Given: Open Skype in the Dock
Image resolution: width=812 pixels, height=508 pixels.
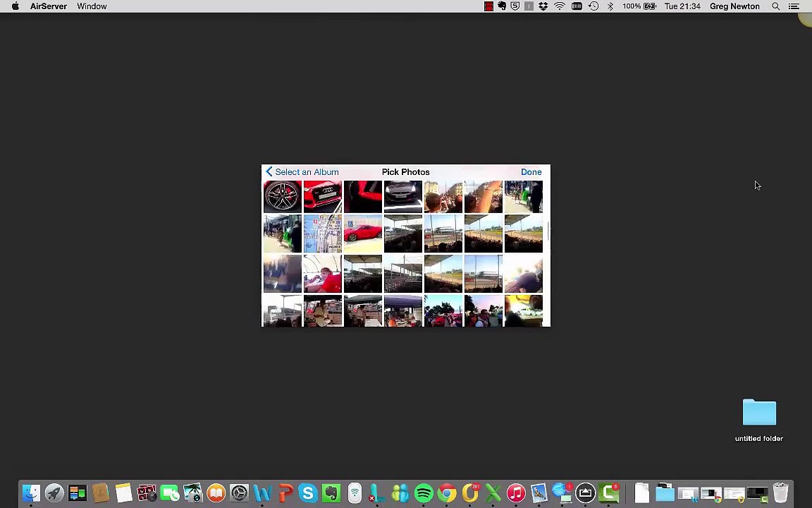Looking at the screenshot, I should [308, 493].
